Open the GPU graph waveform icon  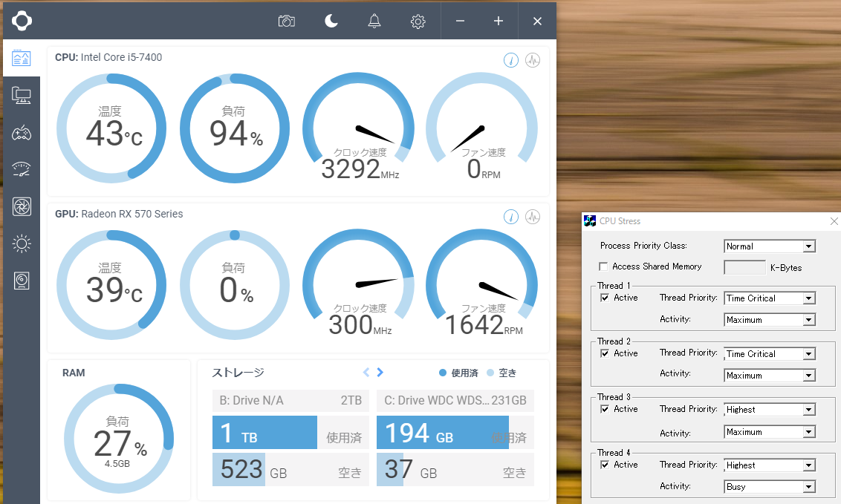click(533, 217)
